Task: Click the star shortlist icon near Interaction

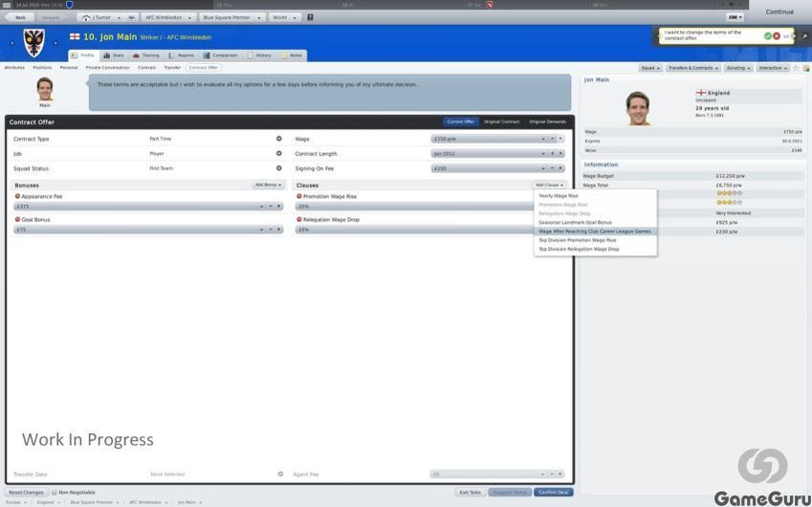Action: tap(797, 68)
